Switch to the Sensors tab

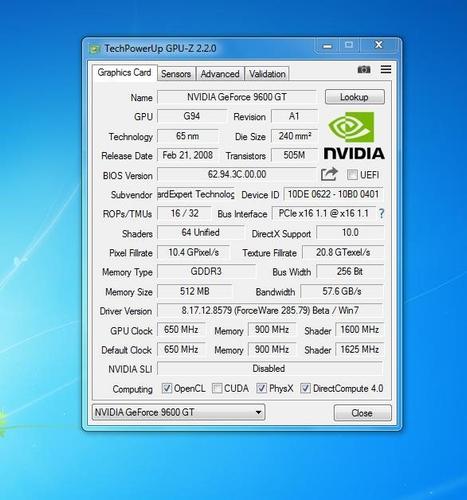176,74
